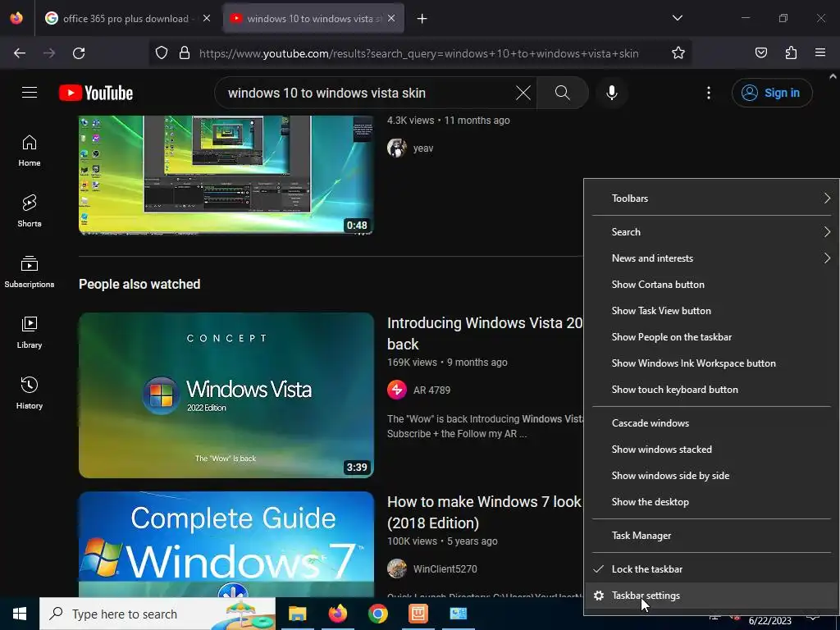
Task: Click the Complete Guide Windows 7 thumbnail
Action: [x=226, y=545]
